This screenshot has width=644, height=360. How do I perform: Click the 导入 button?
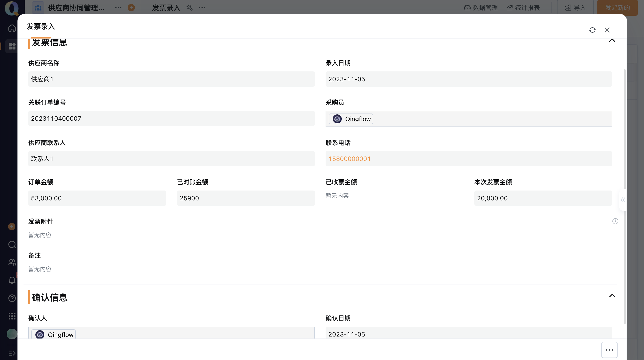pos(575,8)
